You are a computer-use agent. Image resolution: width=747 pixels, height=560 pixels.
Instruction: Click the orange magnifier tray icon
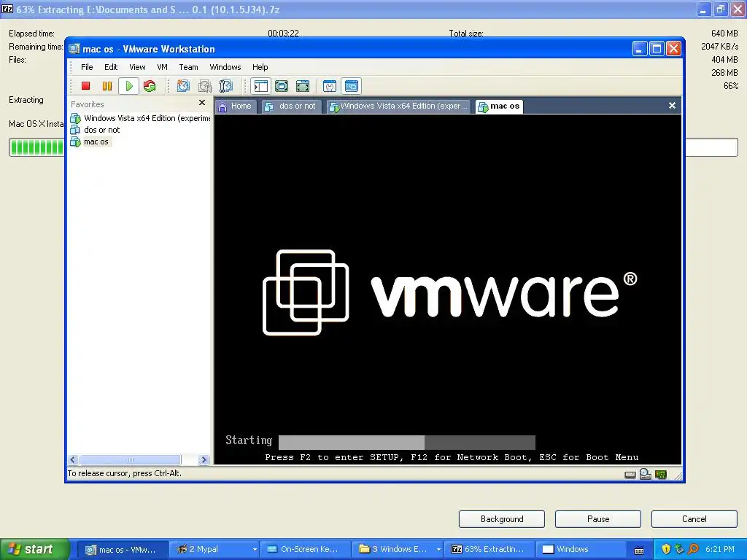[x=693, y=550]
